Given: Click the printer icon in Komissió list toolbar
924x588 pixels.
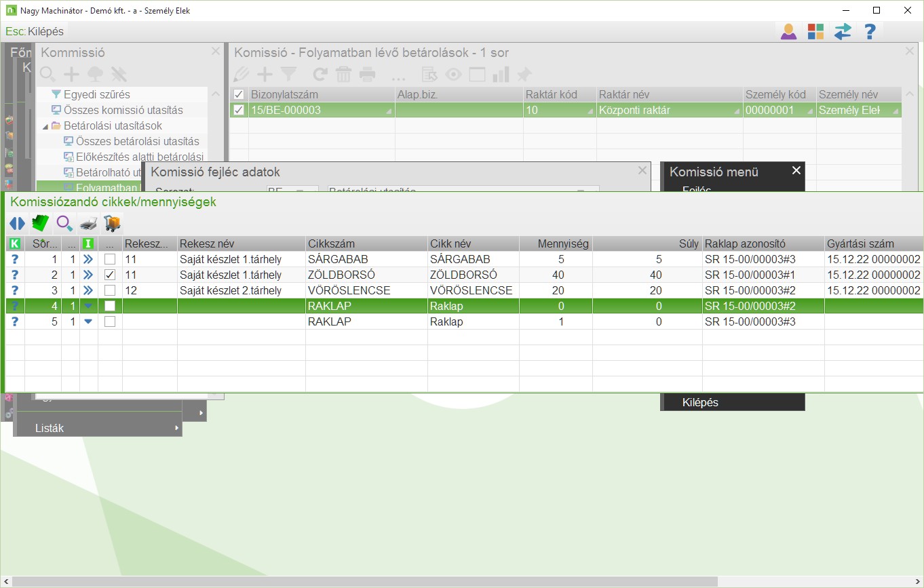Looking at the screenshot, I should pyautogui.click(x=367, y=75).
